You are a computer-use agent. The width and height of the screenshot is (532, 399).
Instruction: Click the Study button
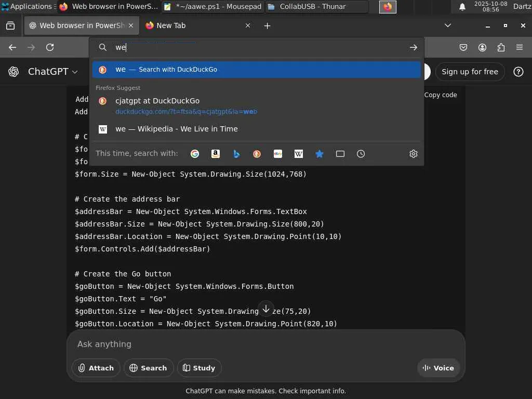click(x=199, y=368)
